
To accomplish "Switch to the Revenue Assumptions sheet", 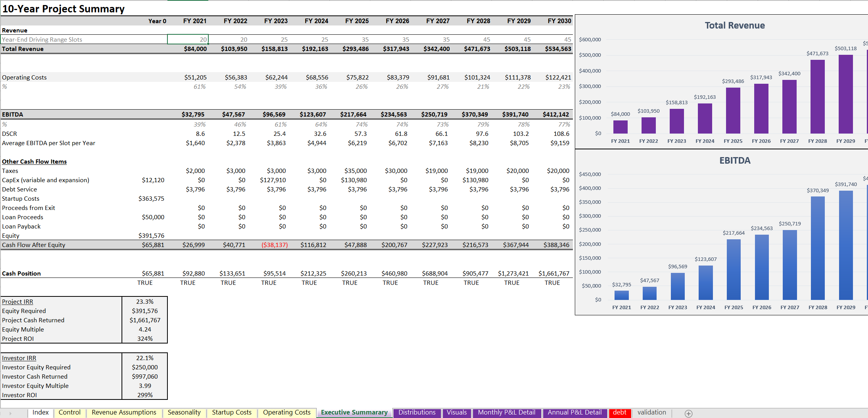I will coord(124,412).
